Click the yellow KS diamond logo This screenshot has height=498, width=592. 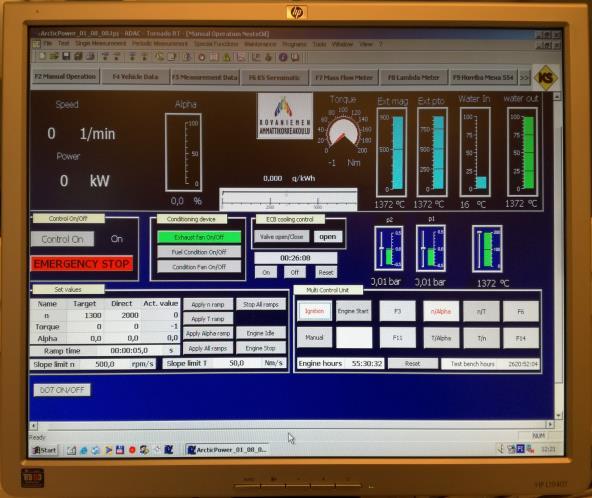[x=546, y=77]
